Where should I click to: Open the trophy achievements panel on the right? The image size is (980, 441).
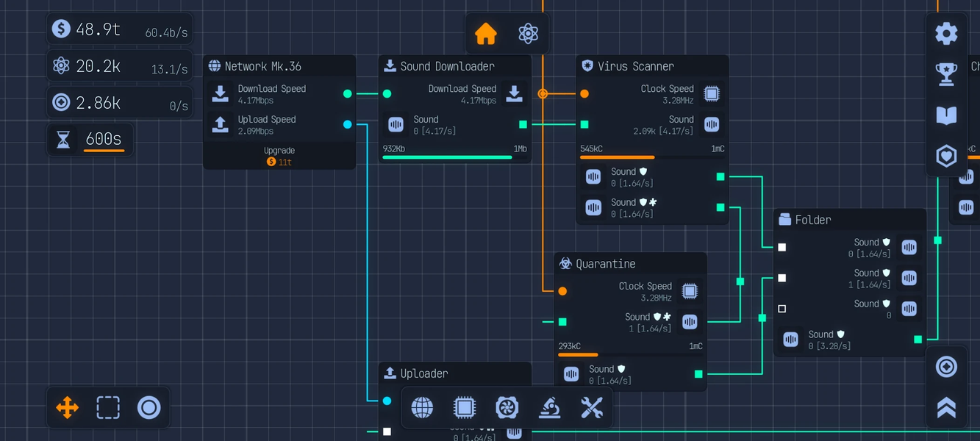pyautogui.click(x=946, y=73)
